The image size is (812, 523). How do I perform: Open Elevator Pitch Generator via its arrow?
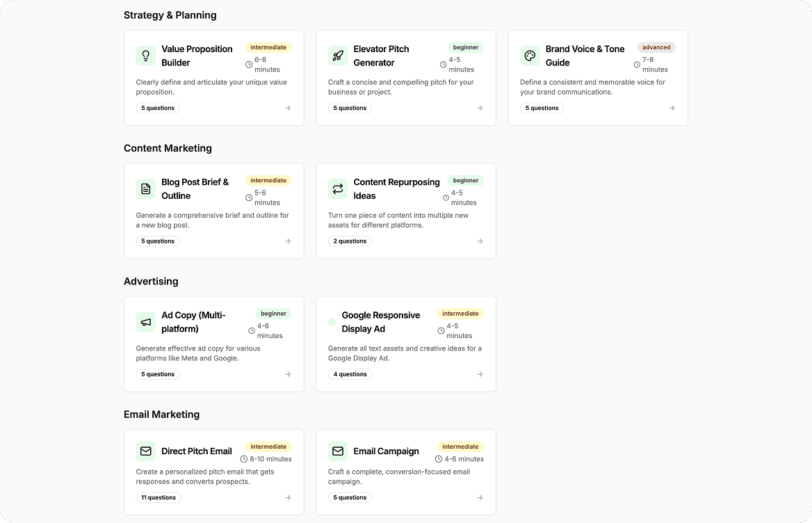pos(480,108)
